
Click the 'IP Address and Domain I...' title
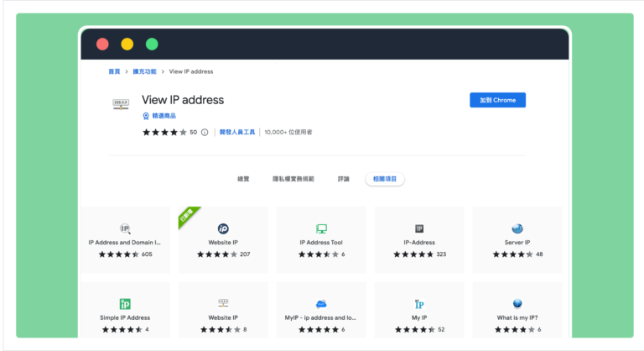coord(124,243)
